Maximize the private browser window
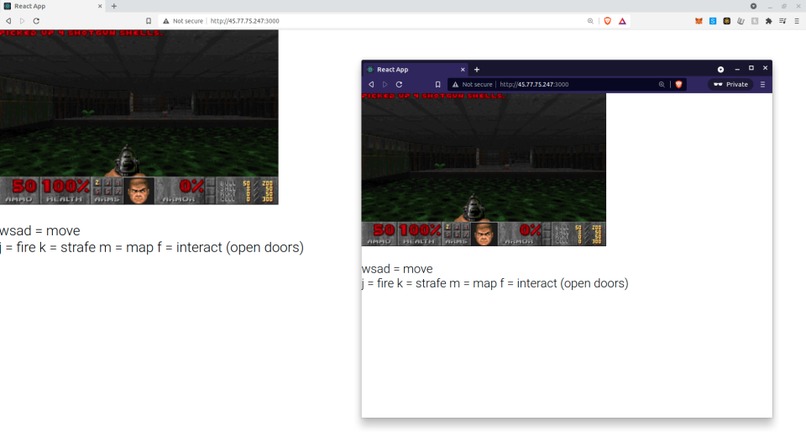The width and height of the screenshot is (806, 437). pyautogui.click(x=751, y=68)
